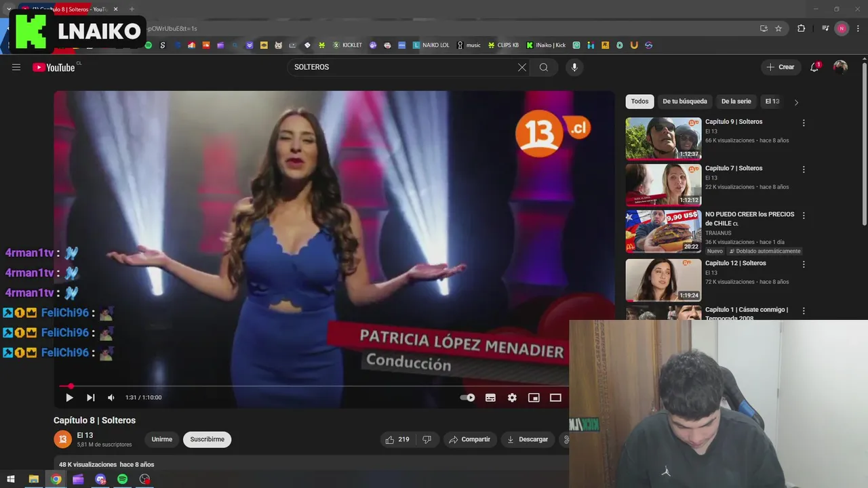Seek using the video progress bar

313,386
